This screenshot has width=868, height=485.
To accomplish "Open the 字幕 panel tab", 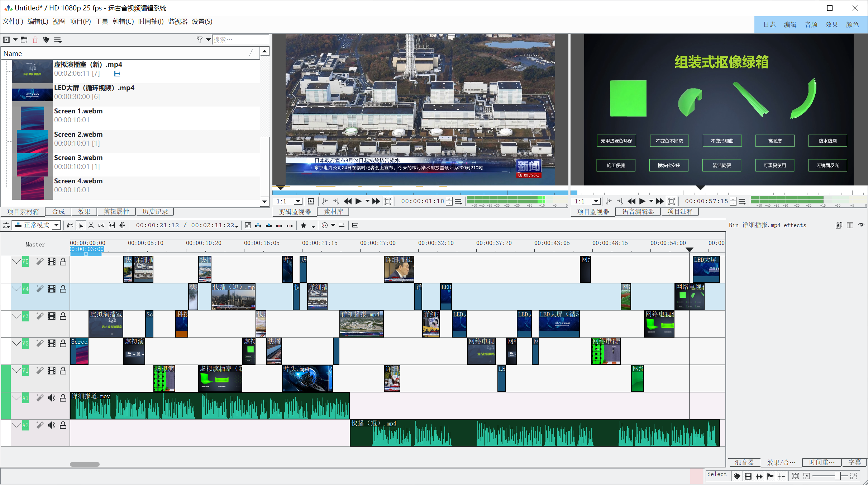I will tap(855, 462).
